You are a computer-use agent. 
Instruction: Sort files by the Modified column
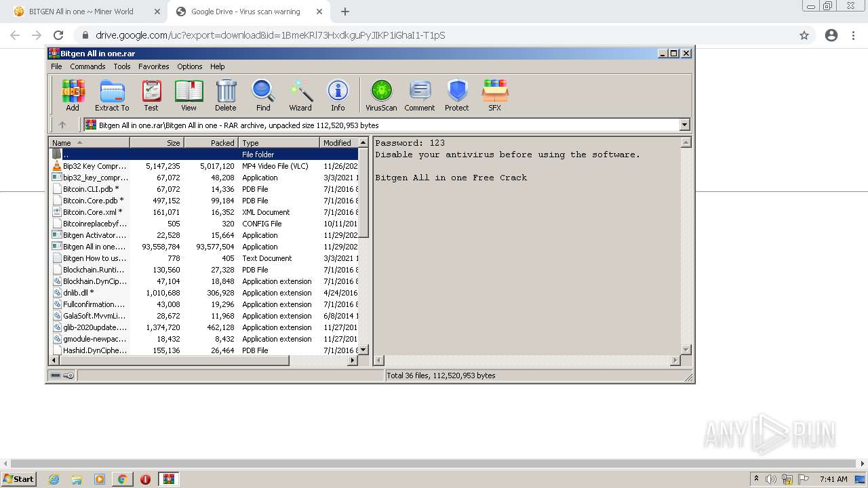pyautogui.click(x=338, y=142)
